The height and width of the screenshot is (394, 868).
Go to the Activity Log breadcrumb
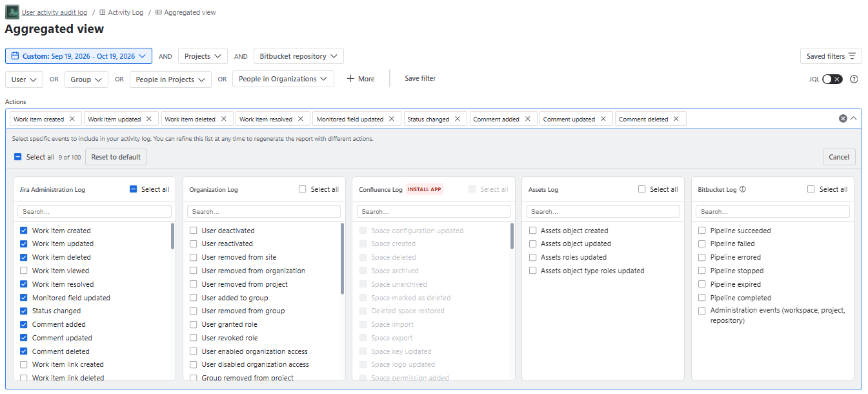(121, 12)
